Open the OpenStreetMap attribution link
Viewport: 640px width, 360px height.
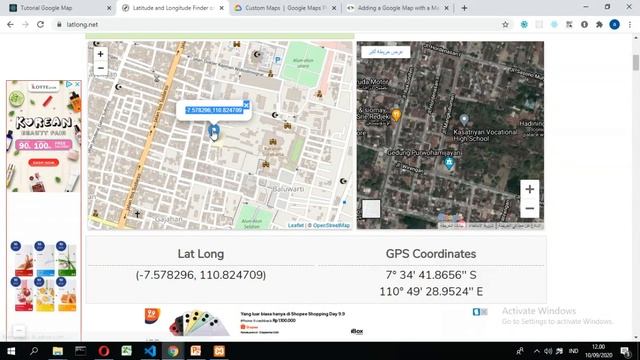point(331,225)
